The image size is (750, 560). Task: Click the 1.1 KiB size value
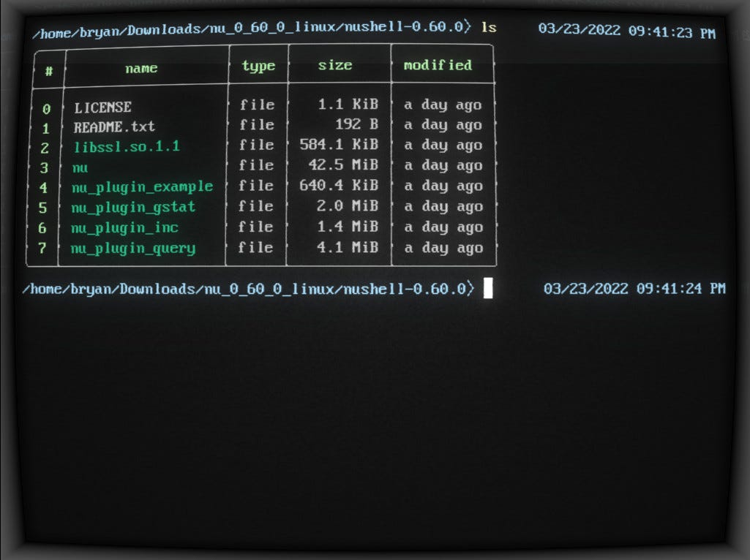point(348,104)
